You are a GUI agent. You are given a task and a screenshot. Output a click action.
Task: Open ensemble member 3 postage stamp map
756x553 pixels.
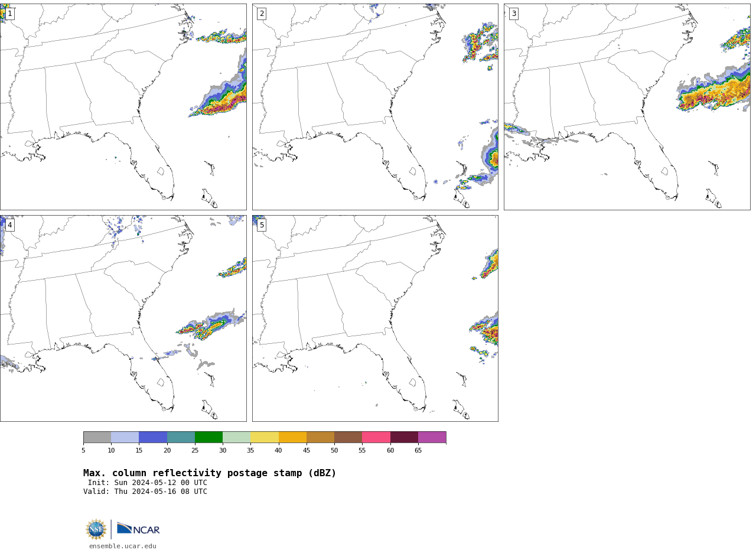point(627,107)
